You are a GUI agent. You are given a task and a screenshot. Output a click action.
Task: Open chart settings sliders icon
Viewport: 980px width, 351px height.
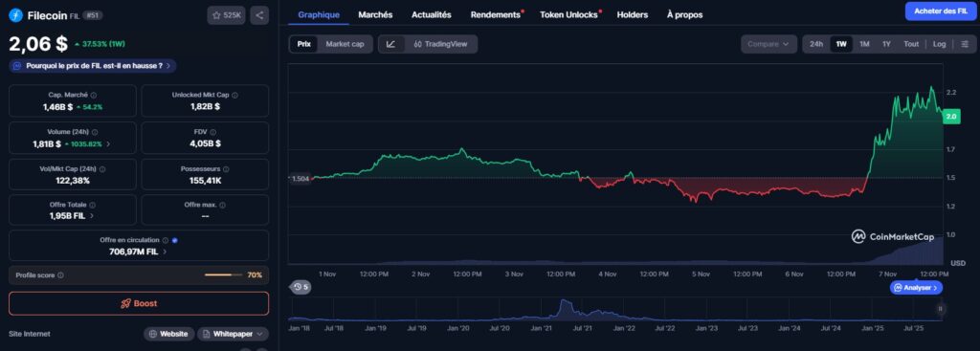coord(966,44)
